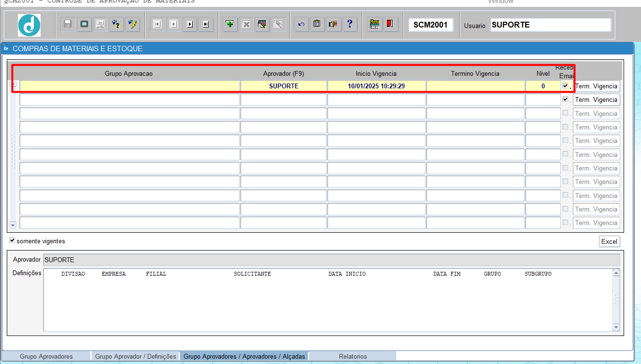Go to next record using toolbar arrow
Viewport: 641px width, 364px height.
[x=190, y=24]
